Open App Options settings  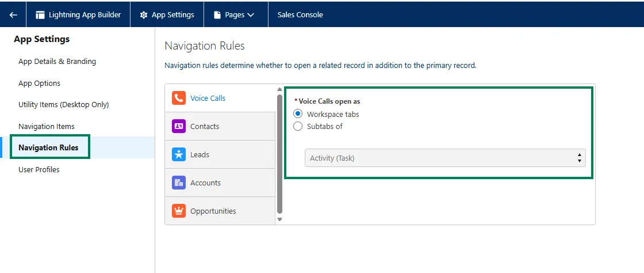(40, 83)
